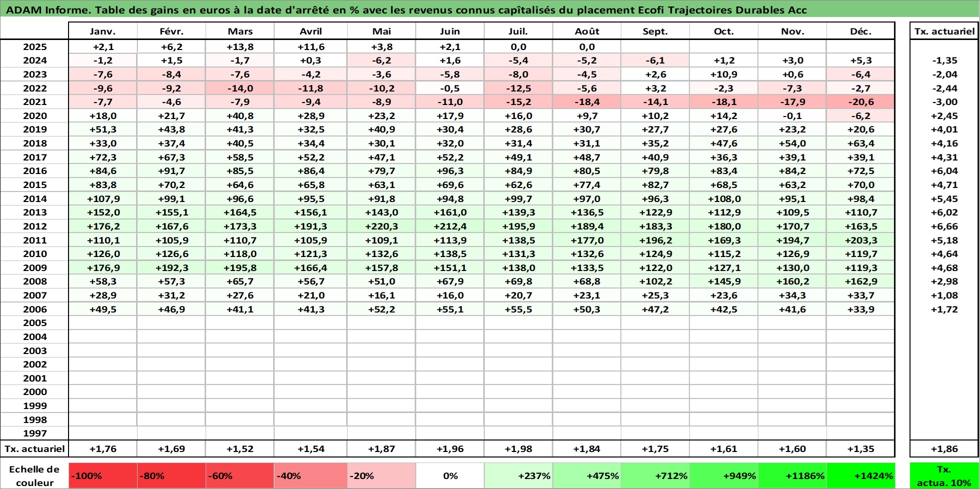
Task: Click the Tx. actua. 10% green box
Action: [944, 475]
